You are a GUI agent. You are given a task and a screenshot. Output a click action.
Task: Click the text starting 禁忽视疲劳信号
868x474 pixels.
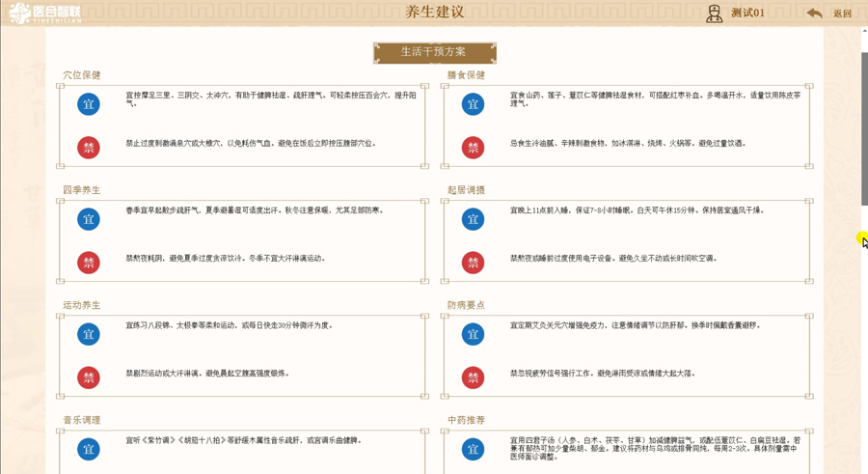603,374
